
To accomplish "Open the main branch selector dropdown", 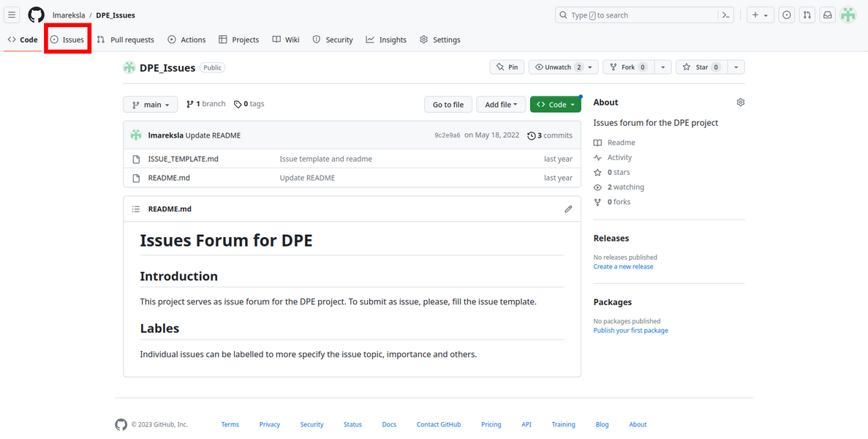I will click(x=150, y=104).
